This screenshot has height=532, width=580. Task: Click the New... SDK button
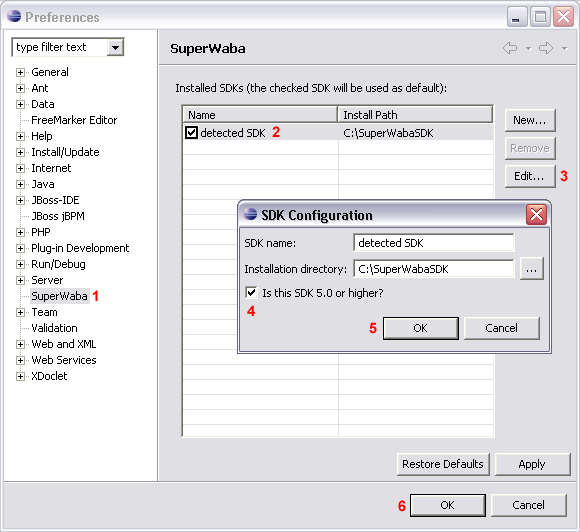(x=530, y=120)
